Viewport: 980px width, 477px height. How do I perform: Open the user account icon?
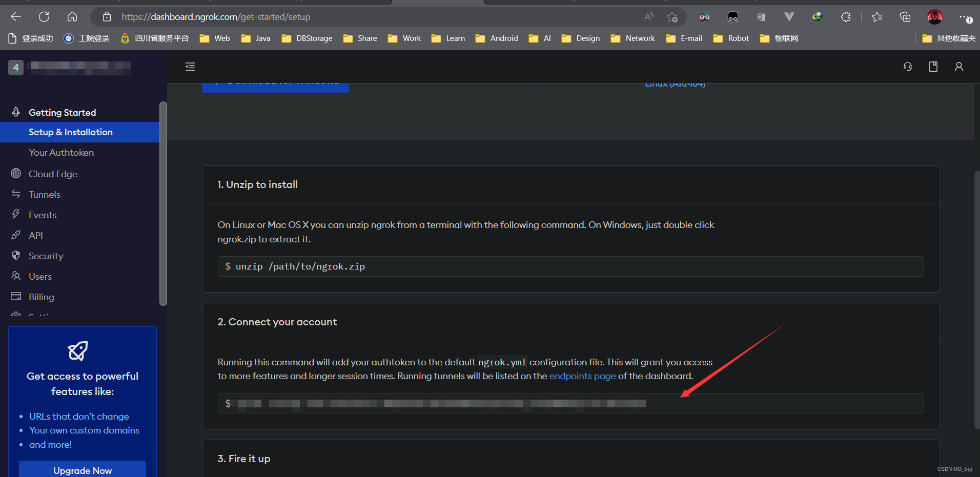(959, 67)
